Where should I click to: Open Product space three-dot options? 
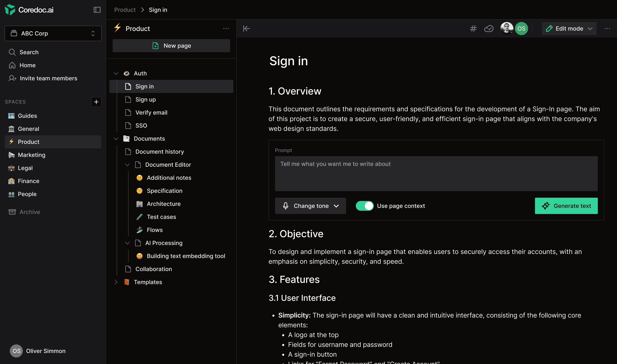(x=226, y=29)
